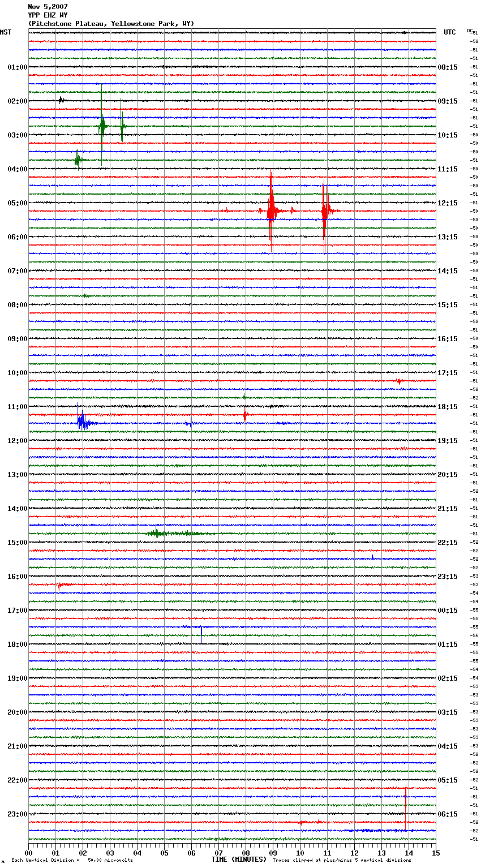This screenshot has width=481, height=868.
Task: Click the '05' minute tick on bottom axis
Action: click(x=164, y=853)
